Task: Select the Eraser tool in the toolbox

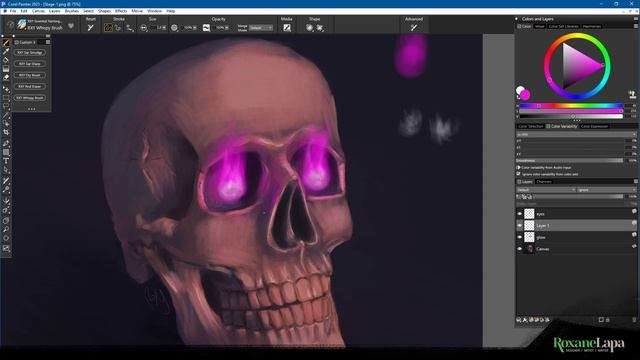Action: [x=6, y=78]
